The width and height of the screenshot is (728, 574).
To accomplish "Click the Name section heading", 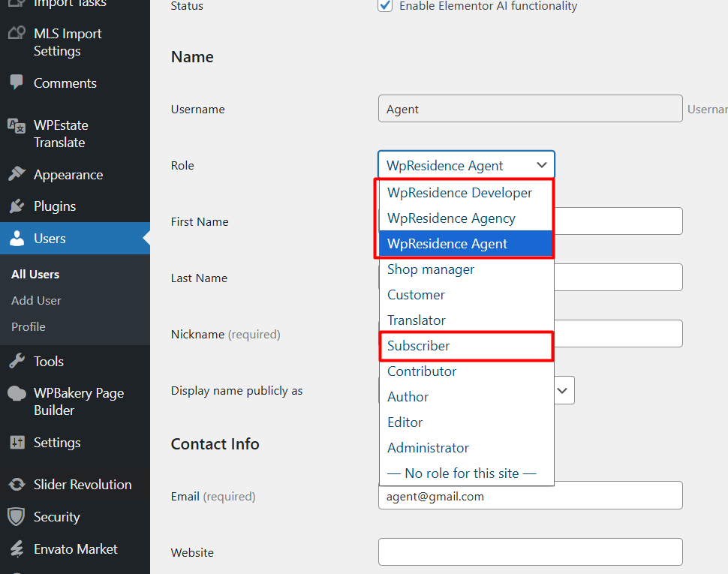I will coord(192,56).
